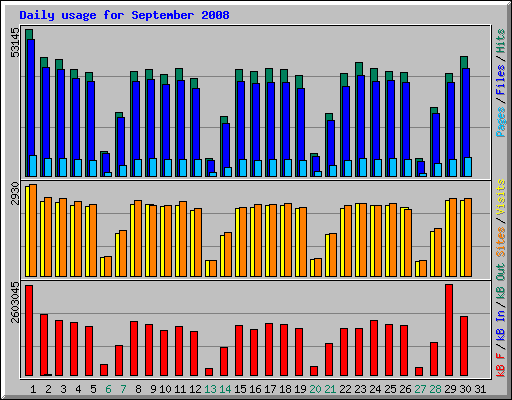The width and height of the screenshot is (512, 400).
Task: Click the yellow visits bar for day 29
Action: pyautogui.click(x=447, y=238)
